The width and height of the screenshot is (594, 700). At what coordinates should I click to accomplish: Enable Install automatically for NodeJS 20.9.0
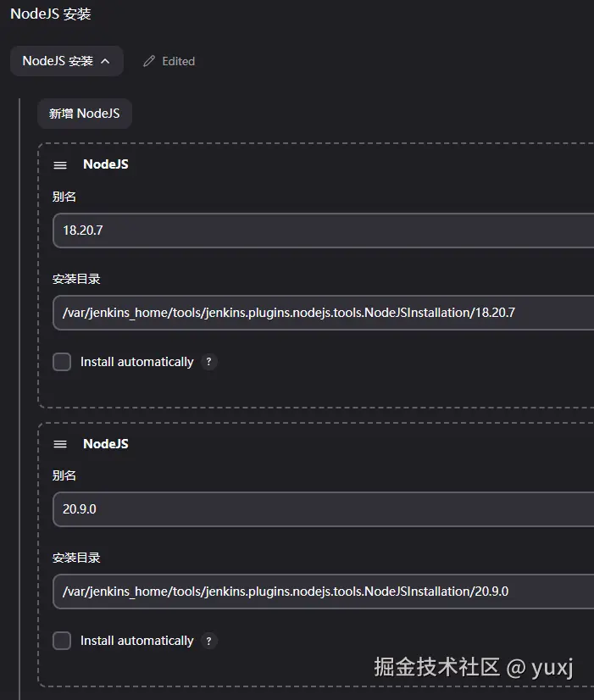(62, 641)
